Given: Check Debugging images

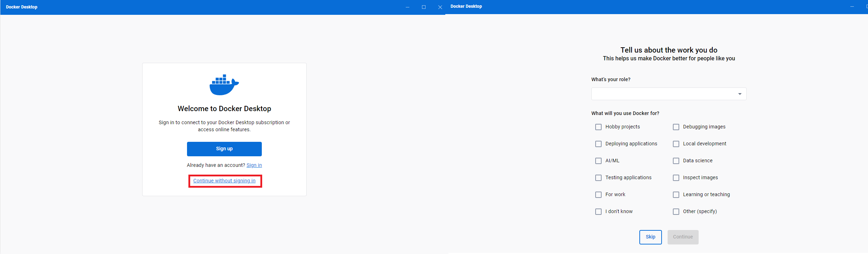Looking at the screenshot, I should pos(676,127).
